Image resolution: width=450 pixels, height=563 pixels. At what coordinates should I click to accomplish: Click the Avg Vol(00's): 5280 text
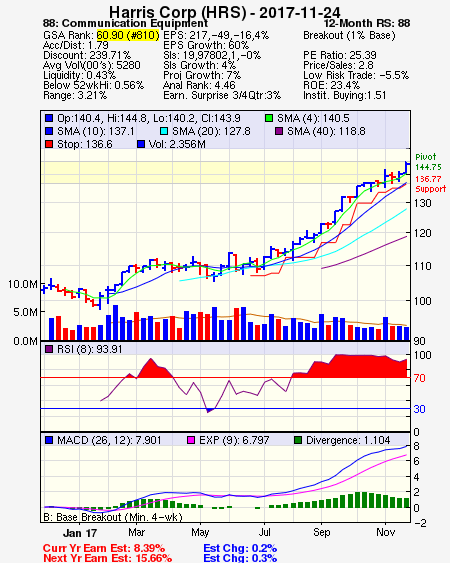(x=92, y=65)
